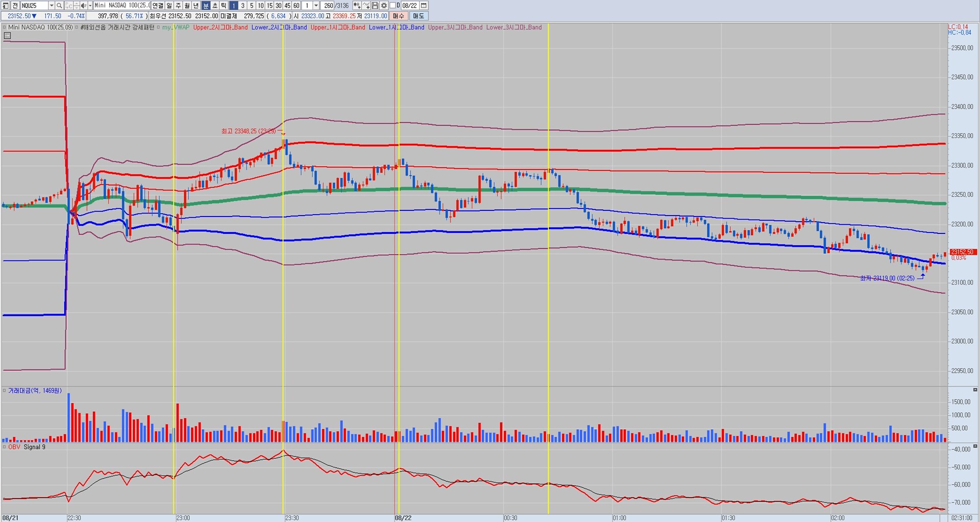This screenshot has width=980, height=522.
Task: Click the speaker sound alert icon
Action: pyautogui.click(x=83, y=6)
